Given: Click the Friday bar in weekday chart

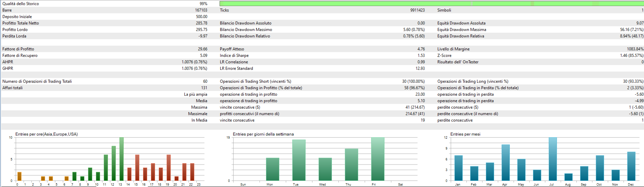Looking at the screenshot, I should click(x=378, y=159).
